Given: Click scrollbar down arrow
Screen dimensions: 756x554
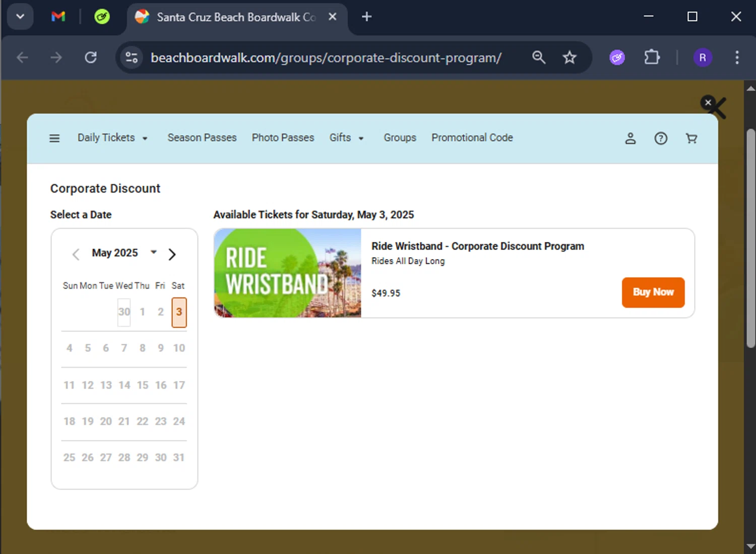Looking at the screenshot, I should 751,546.
